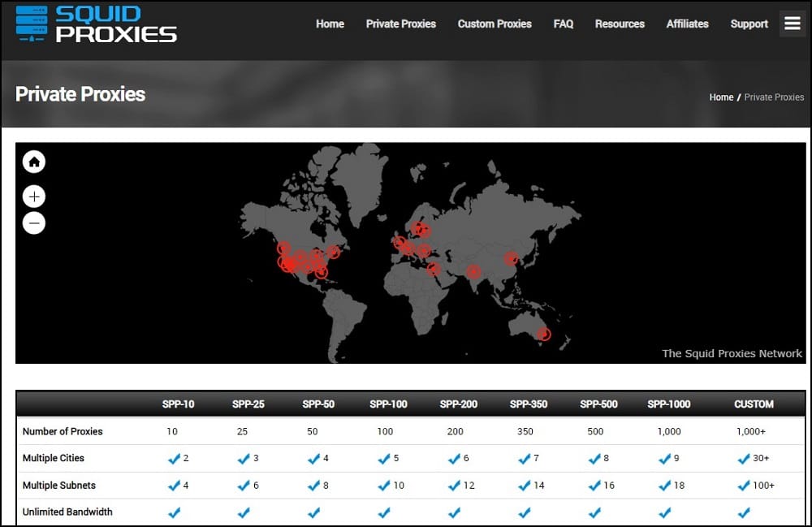This screenshot has width=812, height=527.
Task: Click the China proxy location marker
Action: [512, 258]
